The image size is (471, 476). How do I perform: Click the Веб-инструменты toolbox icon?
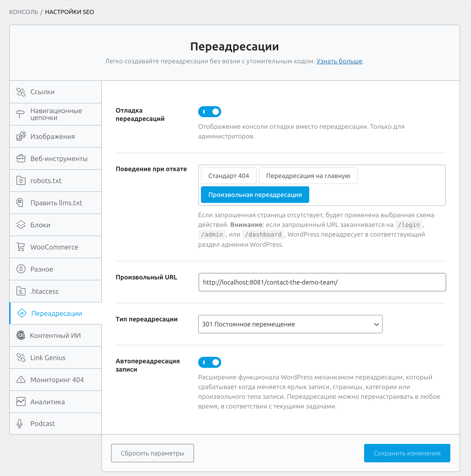tap(21, 158)
